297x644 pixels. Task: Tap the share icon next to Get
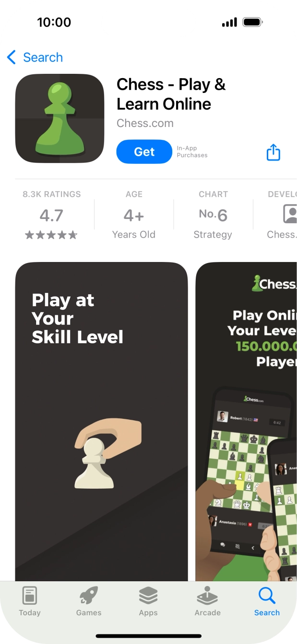tap(273, 152)
